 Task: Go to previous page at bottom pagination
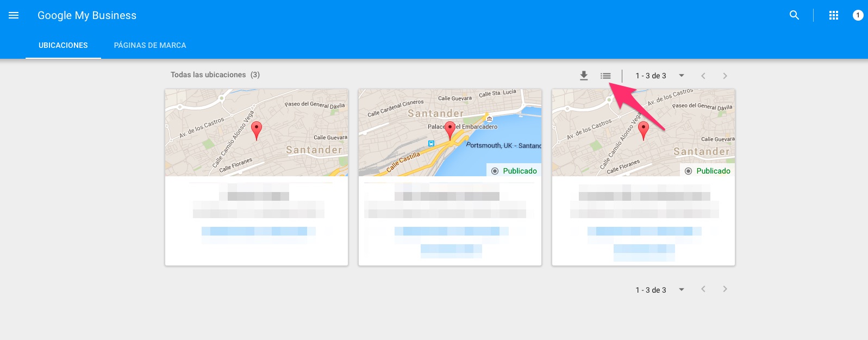(703, 289)
